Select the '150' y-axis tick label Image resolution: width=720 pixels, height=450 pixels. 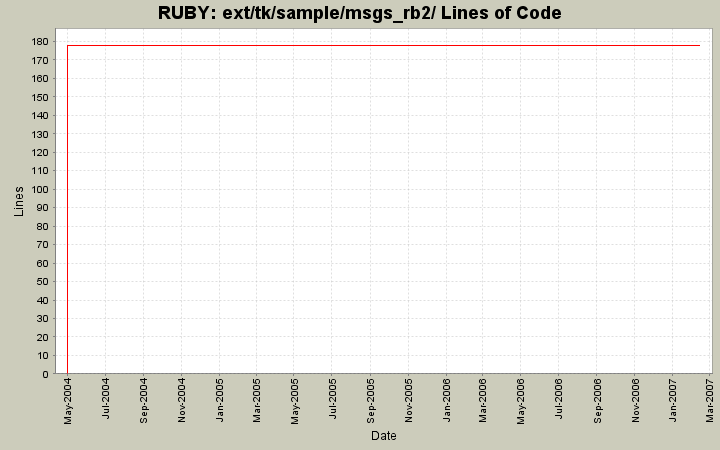40,97
